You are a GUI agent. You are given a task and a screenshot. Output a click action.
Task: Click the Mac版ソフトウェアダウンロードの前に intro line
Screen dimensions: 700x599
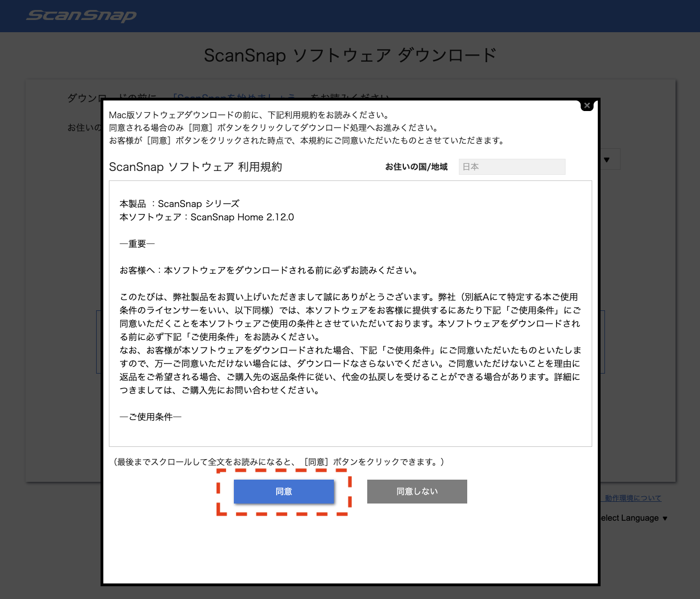[250, 115]
